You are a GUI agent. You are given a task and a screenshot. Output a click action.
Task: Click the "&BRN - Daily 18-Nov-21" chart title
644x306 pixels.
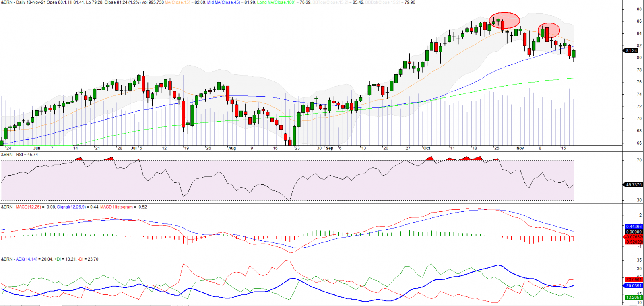click(x=23, y=2)
